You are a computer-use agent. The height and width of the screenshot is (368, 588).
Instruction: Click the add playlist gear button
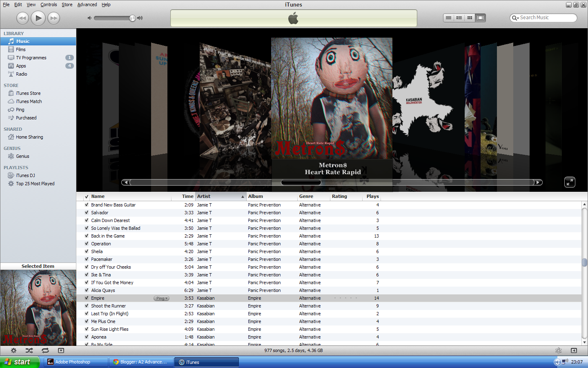13,350
